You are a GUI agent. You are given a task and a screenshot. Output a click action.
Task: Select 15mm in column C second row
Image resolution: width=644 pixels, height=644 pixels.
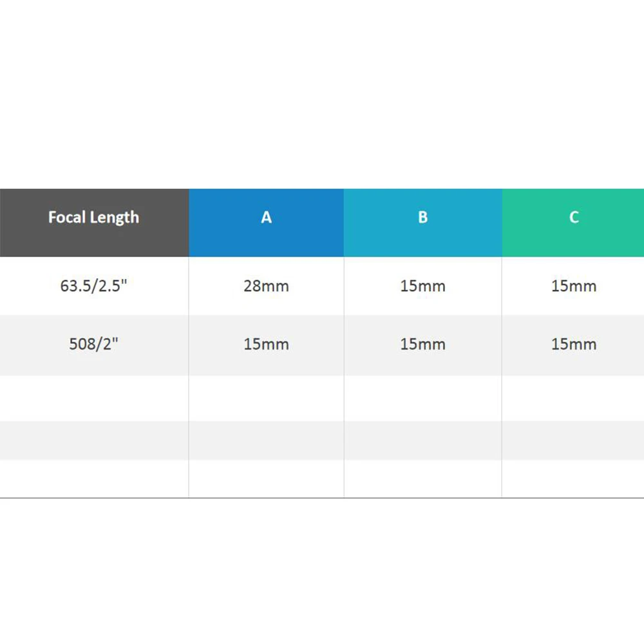(x=573, y=345)
